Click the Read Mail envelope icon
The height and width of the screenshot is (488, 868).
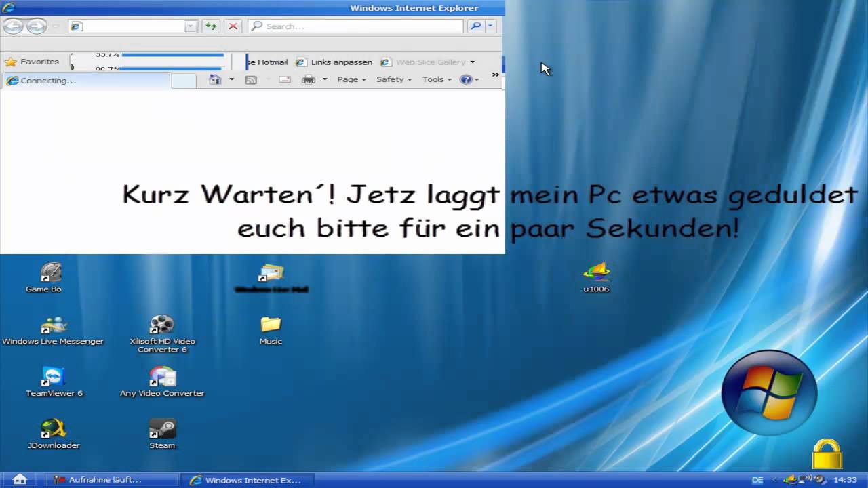pos(285,79)
